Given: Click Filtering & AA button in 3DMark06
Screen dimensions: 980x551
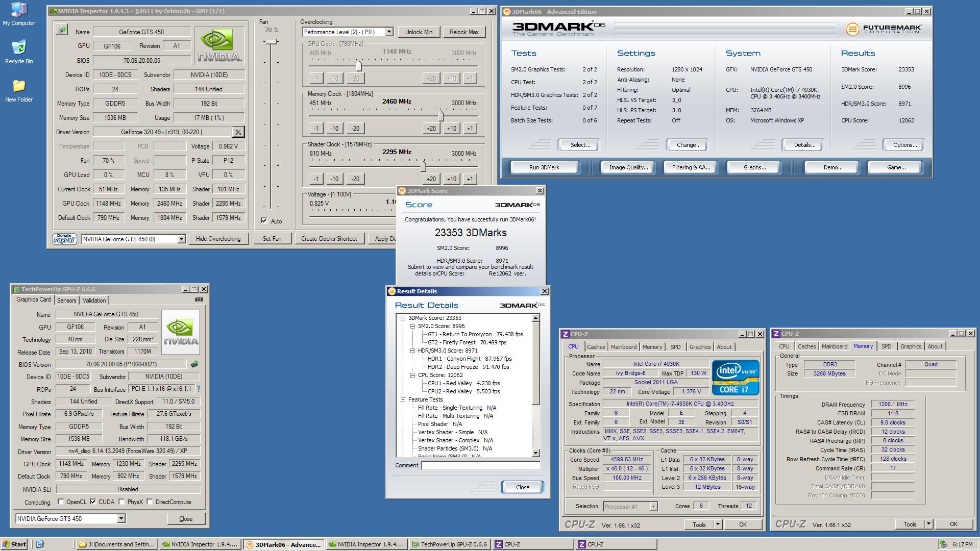Looking at the screenshot, I should [691, 167].
